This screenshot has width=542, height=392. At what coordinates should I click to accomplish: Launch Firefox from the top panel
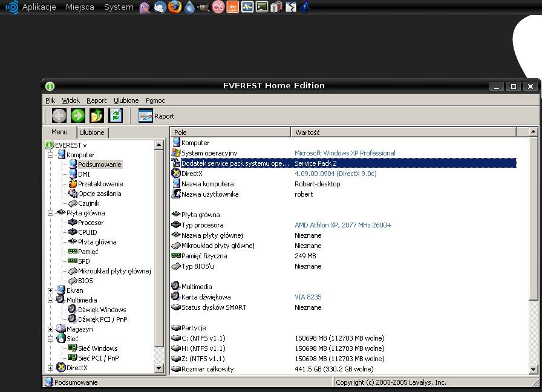[x=175, y=7]
